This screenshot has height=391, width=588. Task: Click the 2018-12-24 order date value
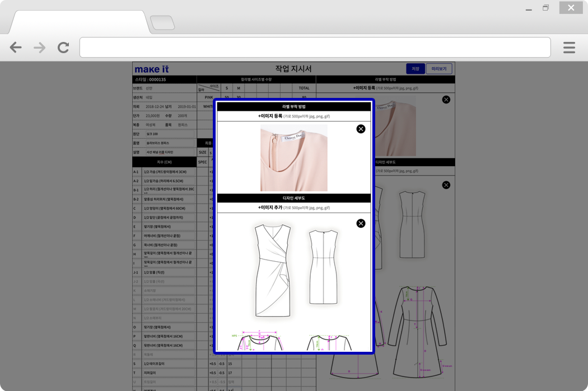pos(155,106)
